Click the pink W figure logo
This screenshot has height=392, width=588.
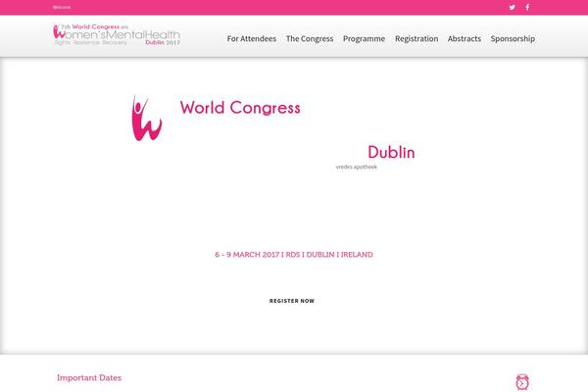click(x=146, y=119)
